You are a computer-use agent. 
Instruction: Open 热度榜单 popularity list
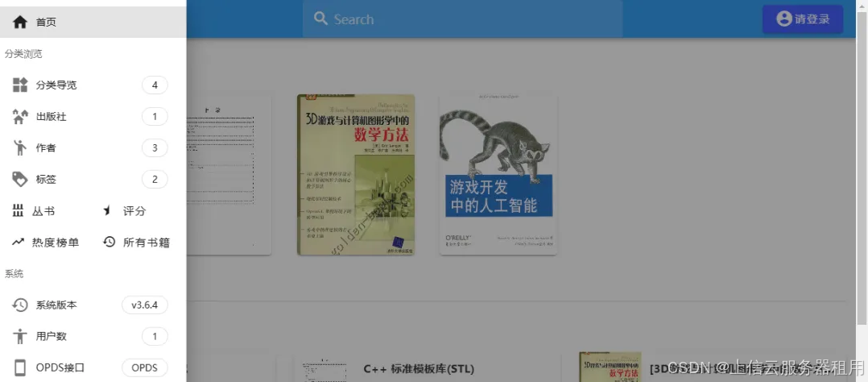pos(56,243)
